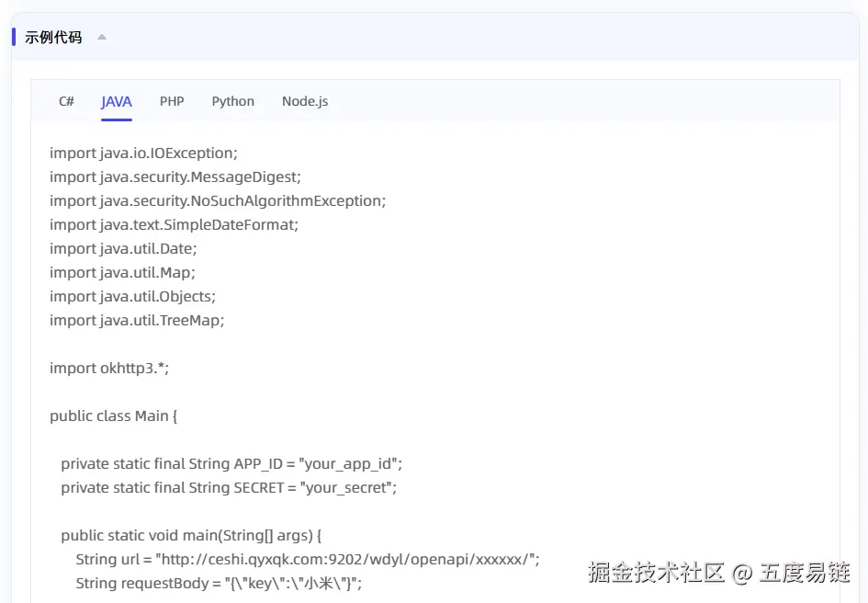Collapse the 示例代码 section arrow
The image size is (868, 603).
[x=102, y=37]
